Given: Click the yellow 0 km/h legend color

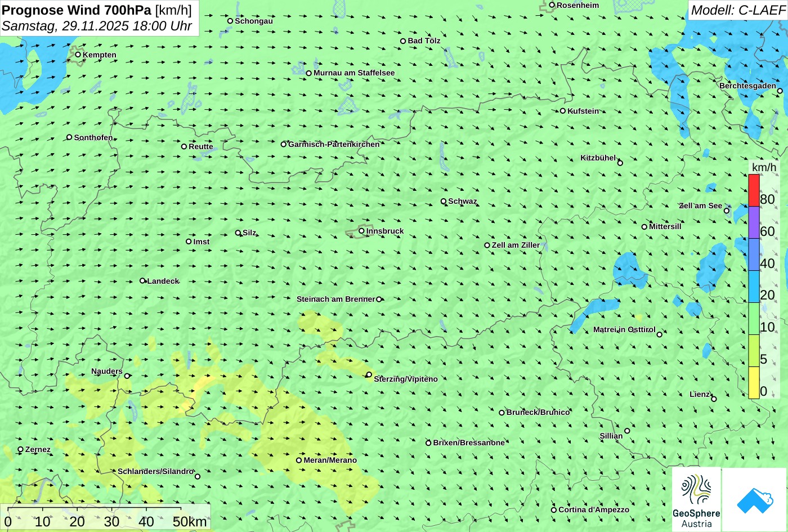Looking at the screenshot, I should click(754, 383).
